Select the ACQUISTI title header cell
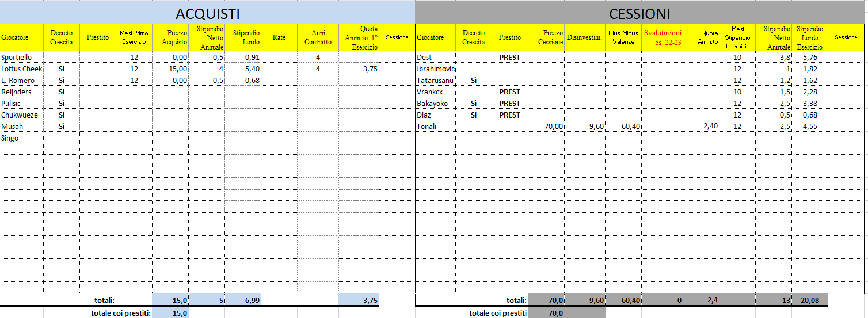The image size is (868, 318). coord(207,14)
